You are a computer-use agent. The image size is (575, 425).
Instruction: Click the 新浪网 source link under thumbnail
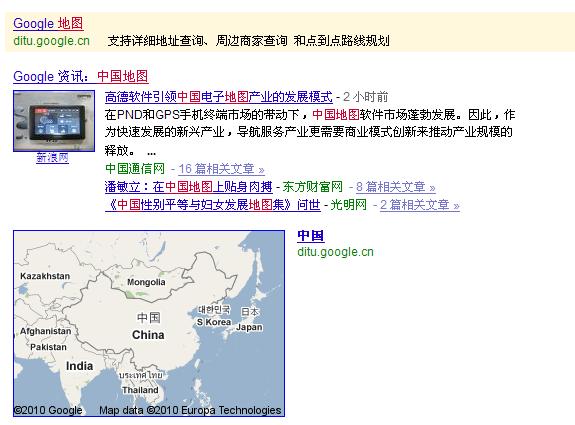coord(52,158)
